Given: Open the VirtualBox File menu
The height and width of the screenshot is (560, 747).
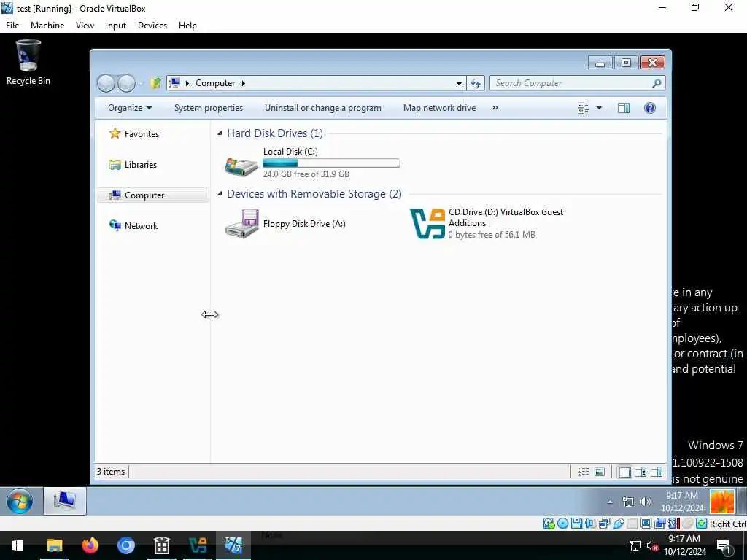Looking at the screenshot, I should (x=12, y=26).
